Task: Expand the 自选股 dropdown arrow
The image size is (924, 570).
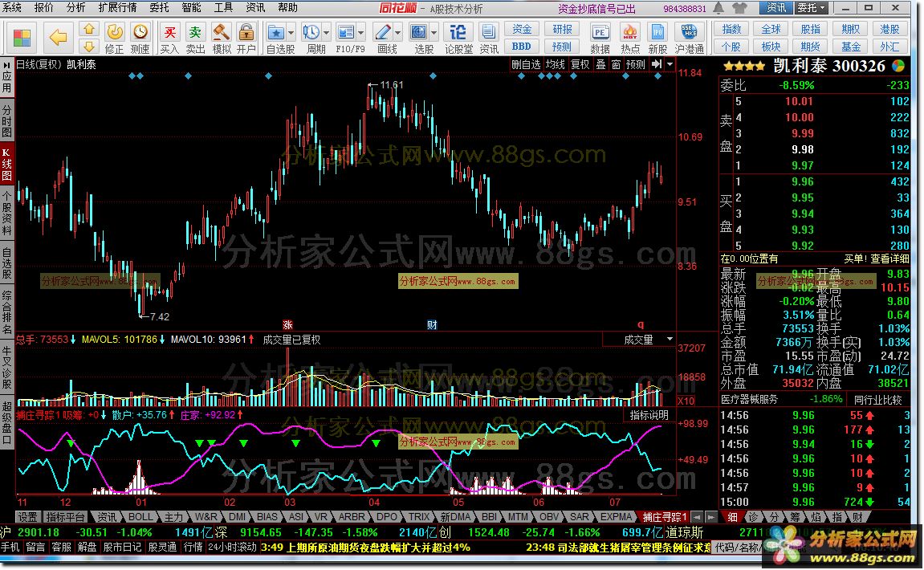Action: pos(291,33)
